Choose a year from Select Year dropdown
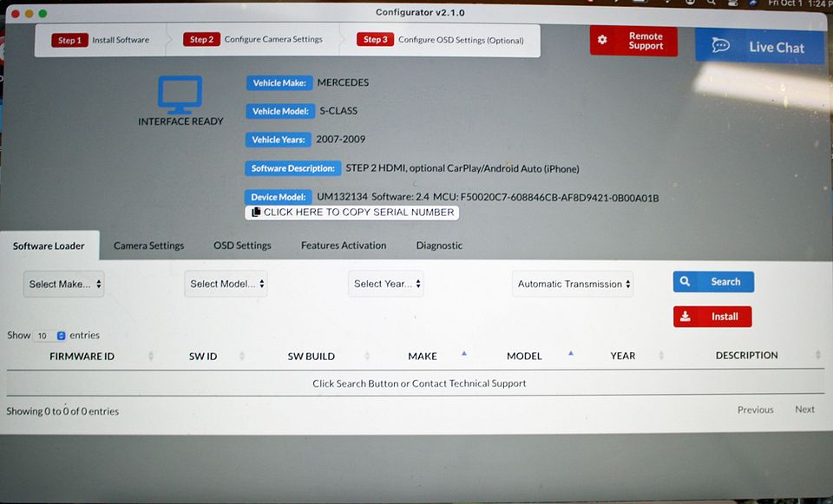This screenshot has width=833, height=504. 386,284
